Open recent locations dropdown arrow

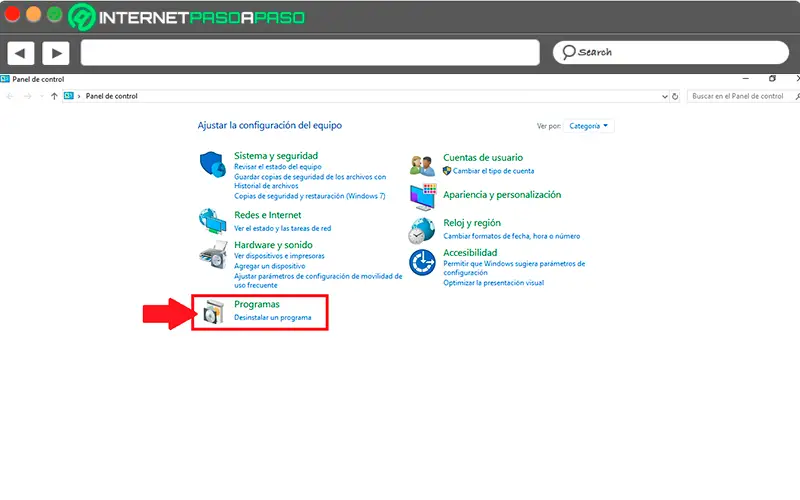click(41, 96)
